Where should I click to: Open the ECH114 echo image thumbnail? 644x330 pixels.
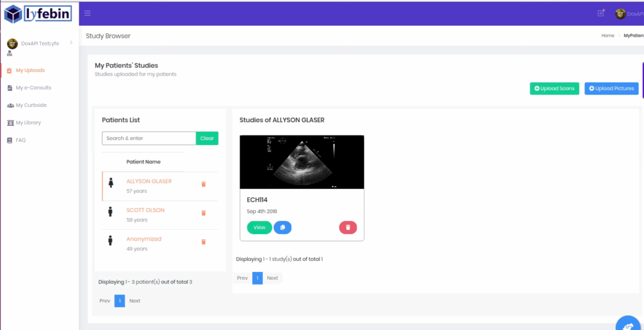[302, 162]
